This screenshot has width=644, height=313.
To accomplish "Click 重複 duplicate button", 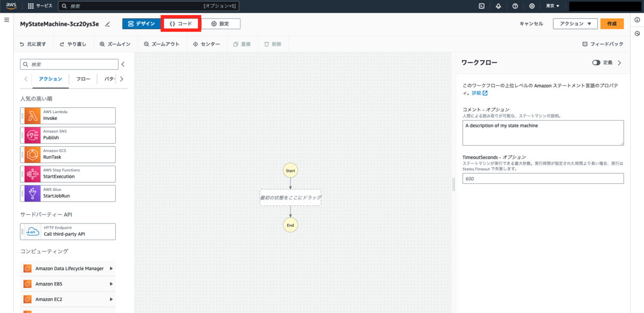I will click(242, 44).
